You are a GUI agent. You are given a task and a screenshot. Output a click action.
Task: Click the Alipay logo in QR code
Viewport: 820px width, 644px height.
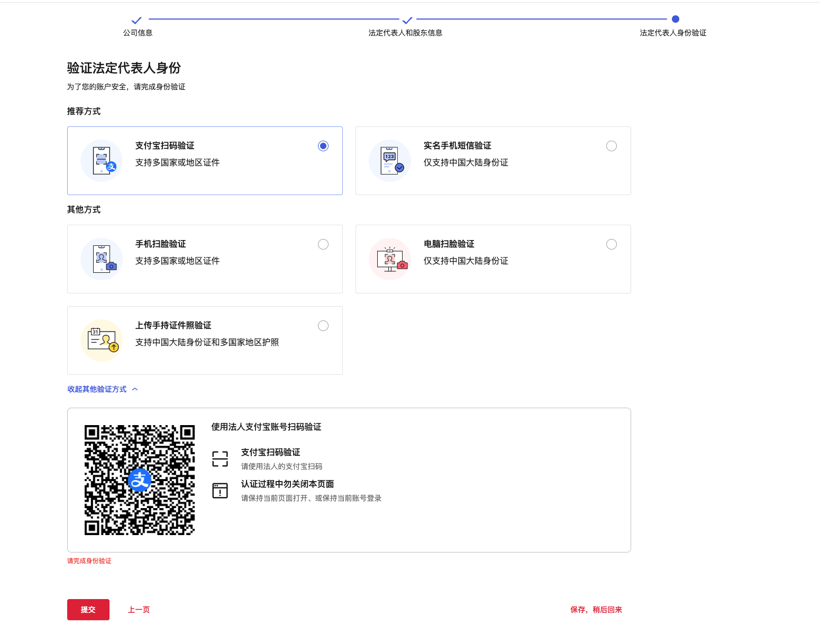coord(140,480)
